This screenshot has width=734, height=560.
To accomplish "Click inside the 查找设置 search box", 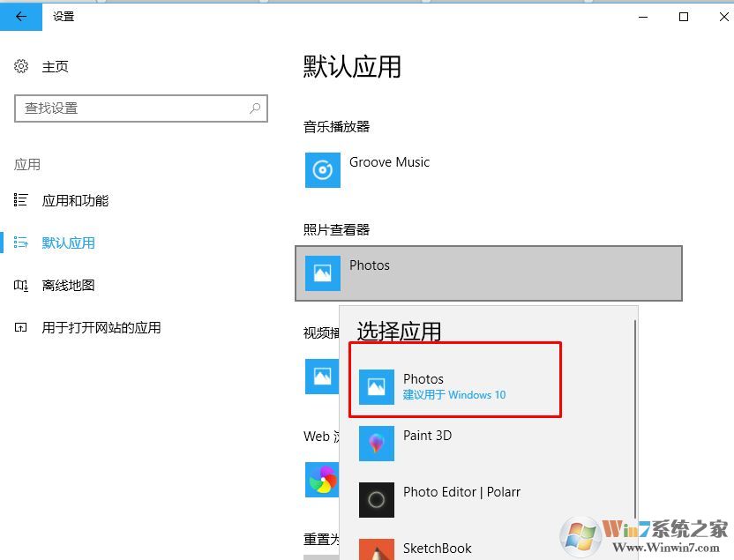I will (140, 108).
